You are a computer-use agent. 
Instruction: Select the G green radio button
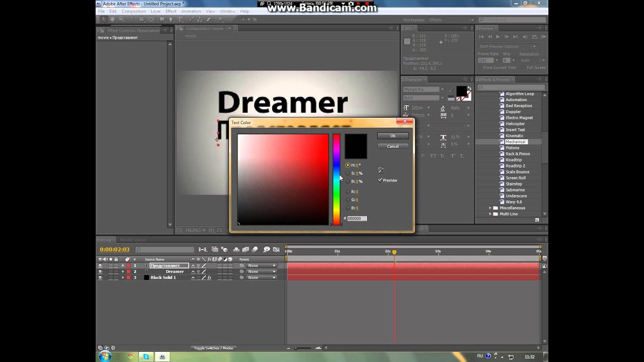click(x=348, y=200)
